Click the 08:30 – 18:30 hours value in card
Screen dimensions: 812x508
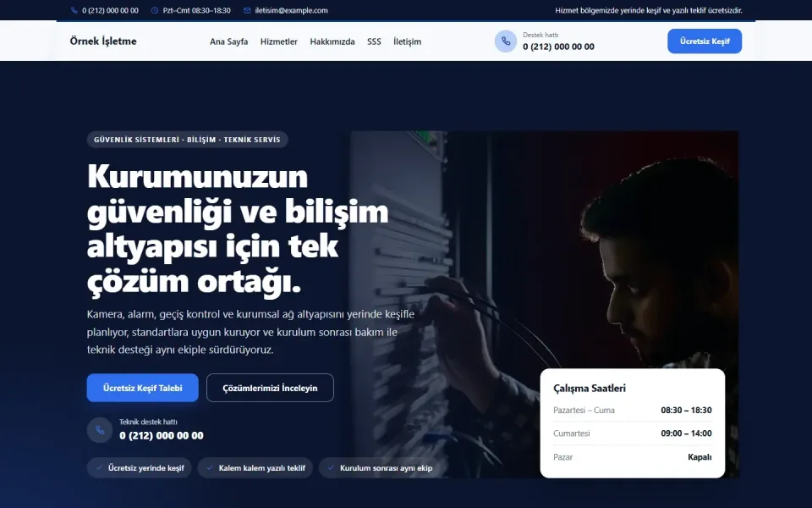coord(686,410)
